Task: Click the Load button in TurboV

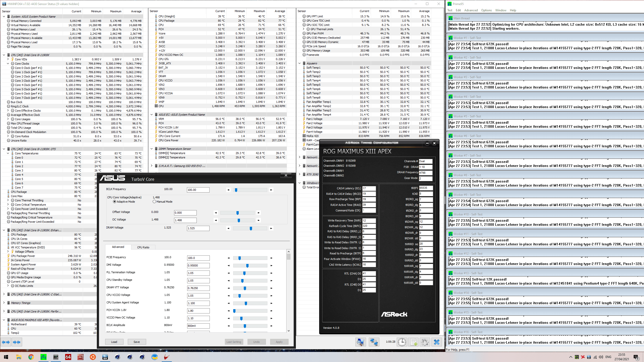Action: 114,342
